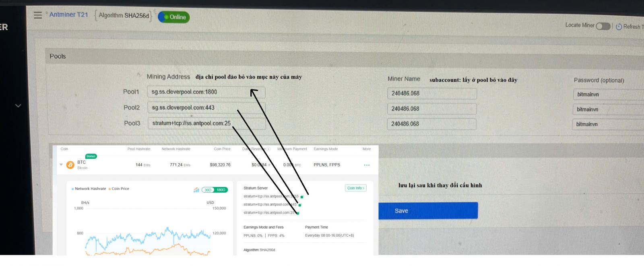This screenshot has height=266, width=644.
Task: Click the Pools section heading
Action: click(58, 56)
